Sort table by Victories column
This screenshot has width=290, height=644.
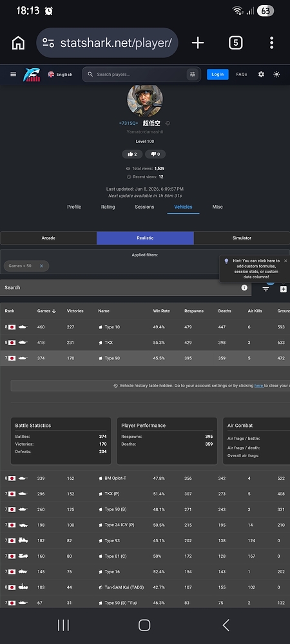tap(75, 311)
